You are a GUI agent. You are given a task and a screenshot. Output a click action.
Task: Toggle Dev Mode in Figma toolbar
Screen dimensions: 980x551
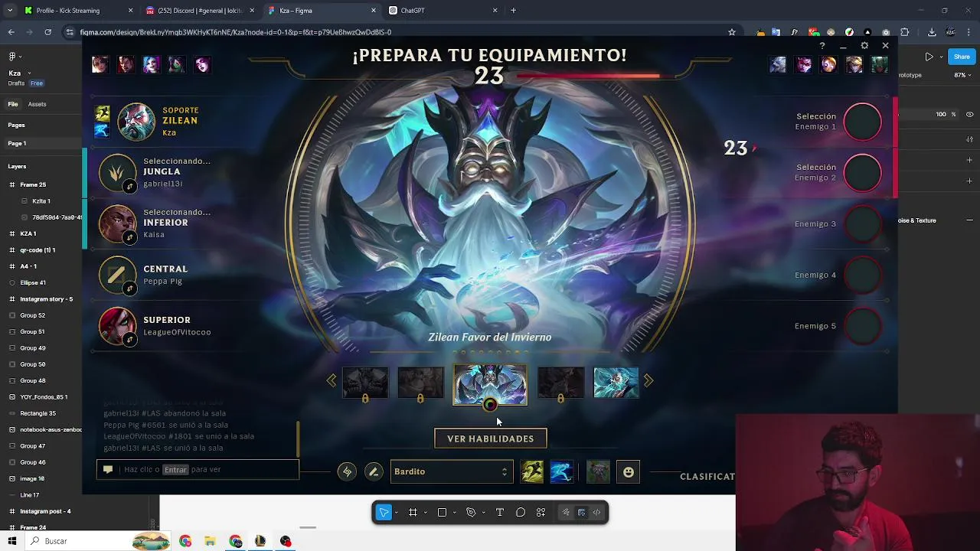tap(596, 513)
